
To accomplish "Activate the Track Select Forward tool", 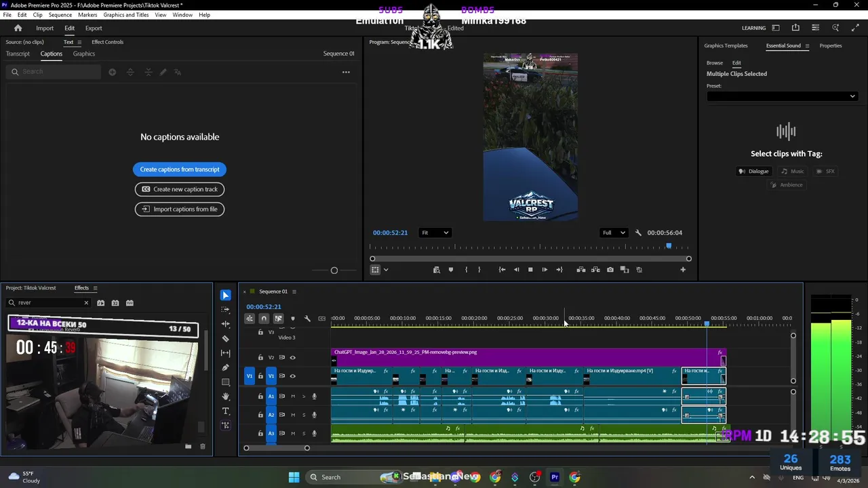I will pos(226,309).
